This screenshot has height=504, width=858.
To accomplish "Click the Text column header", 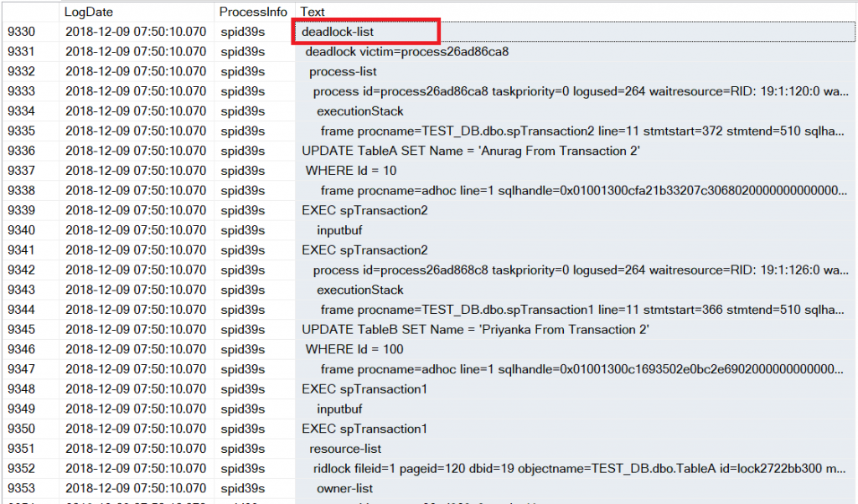I will (313, 12).
